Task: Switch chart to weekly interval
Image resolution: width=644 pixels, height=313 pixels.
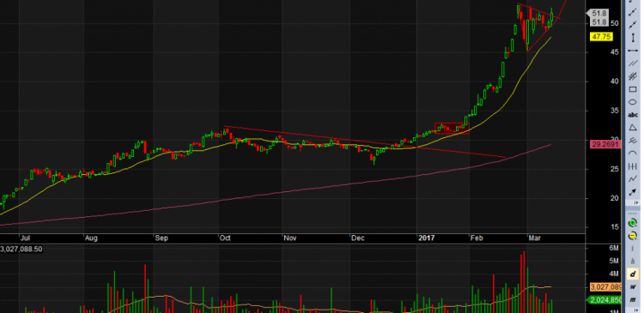Action: [633, 286]
